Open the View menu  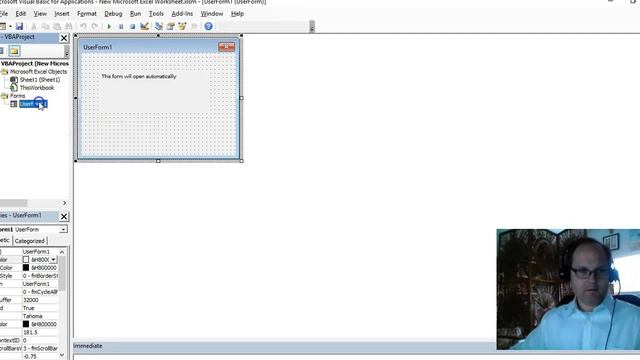40,13
